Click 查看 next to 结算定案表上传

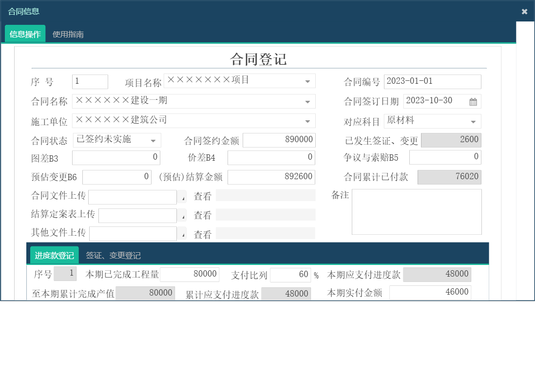pyautogui.click(x=202, y=215)
